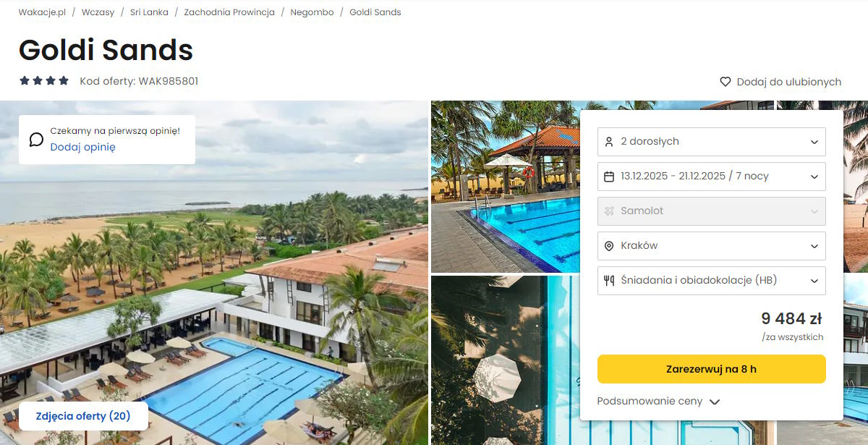
Task: Click the location pin icon next to Kraków
Action: click(x=609, y=245)
